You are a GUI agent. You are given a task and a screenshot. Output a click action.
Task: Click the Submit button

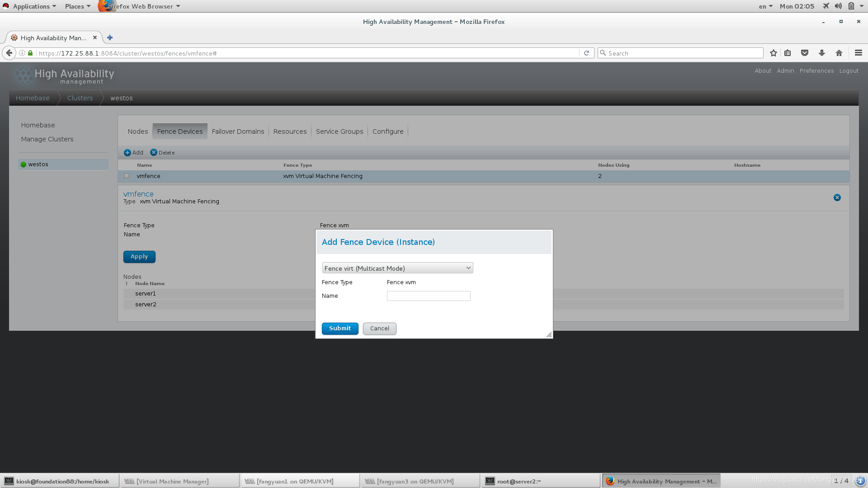pos(340,328)
